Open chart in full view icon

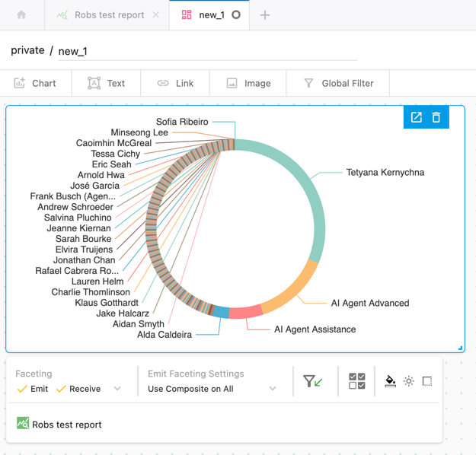coord(417,117)
